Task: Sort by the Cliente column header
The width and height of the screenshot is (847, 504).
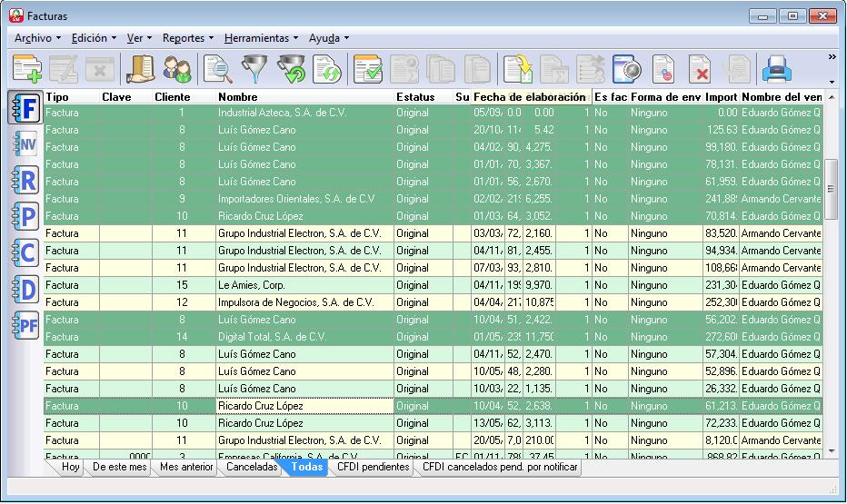Action: tap(184, 96)
